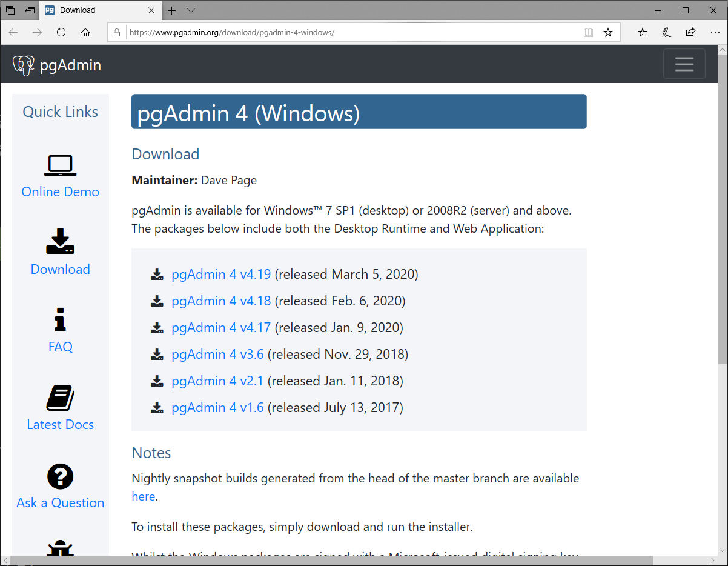728x566 pixels.
Task: Open the hamburger navigation menu
Action: point(684,64)
